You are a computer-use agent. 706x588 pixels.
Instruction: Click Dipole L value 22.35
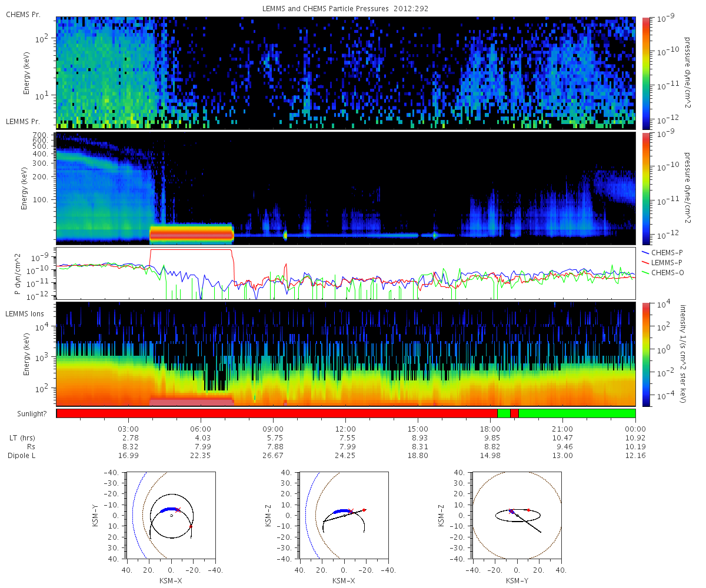point(201,456)
